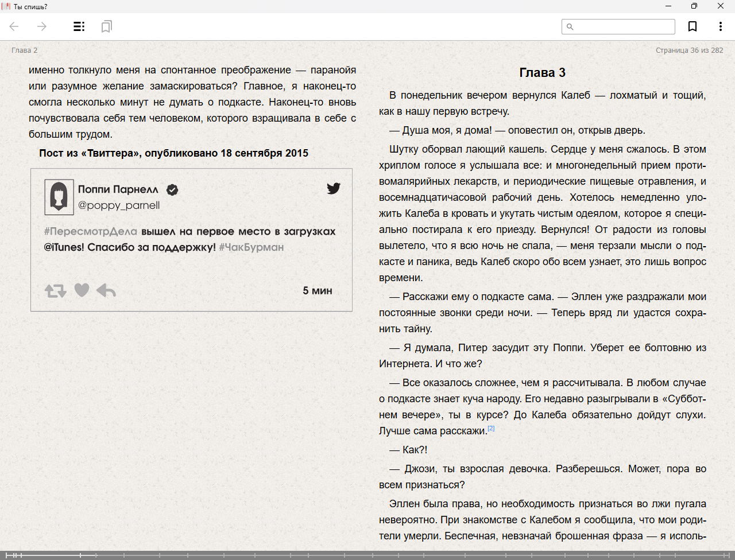The width and height of the screenshot is (735, 560).
Task: Open the three-dot options menu
Action: coord(720,26)
